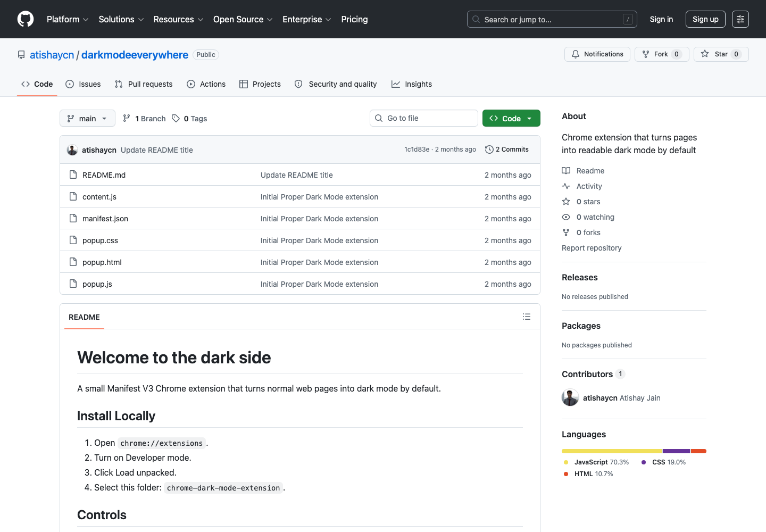Viewport: 766px width, 532px height.
Task: Expand the Enterprise menu
Action: point(307,19)
